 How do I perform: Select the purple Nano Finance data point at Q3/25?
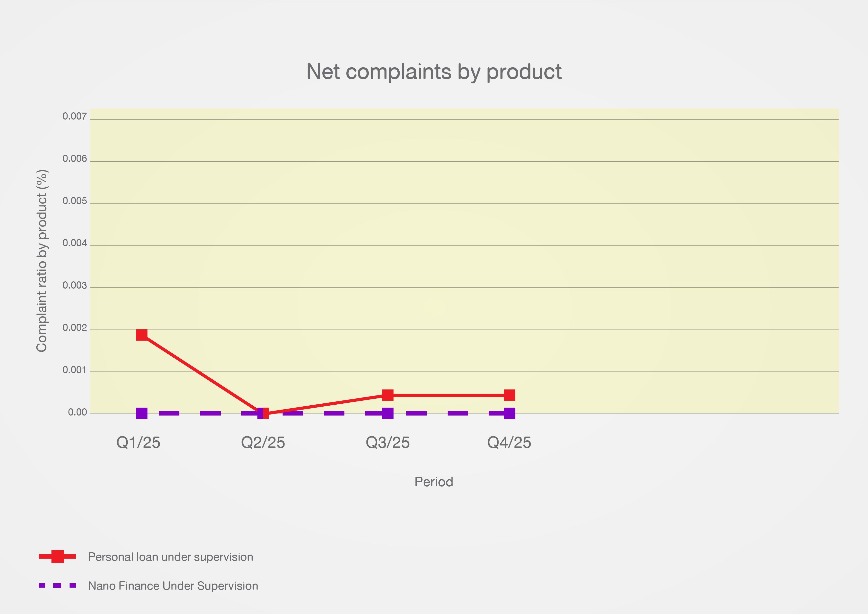click(x=387, y=413)
